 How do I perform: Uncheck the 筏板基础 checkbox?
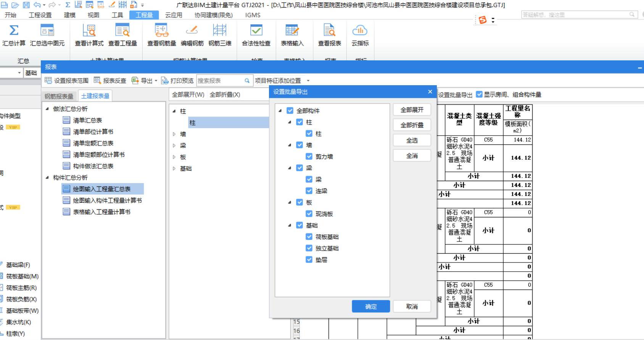coord(309,236)
